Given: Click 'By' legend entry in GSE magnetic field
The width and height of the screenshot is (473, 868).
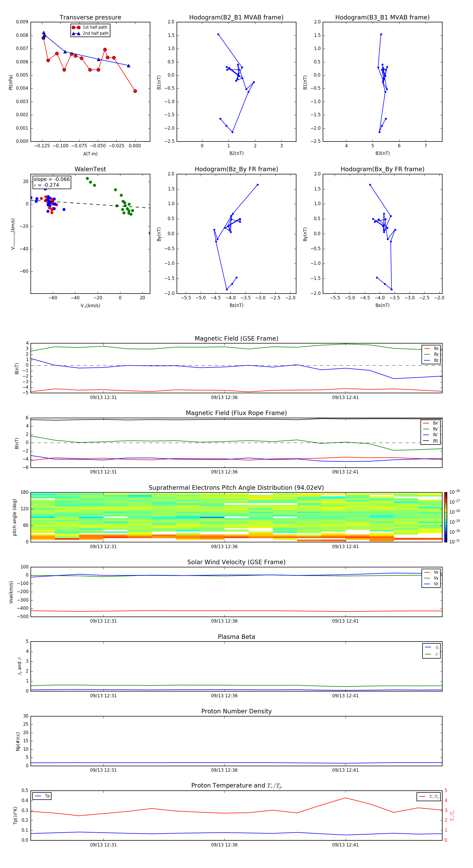Looking at the screenshot, I should coord(431,355).
